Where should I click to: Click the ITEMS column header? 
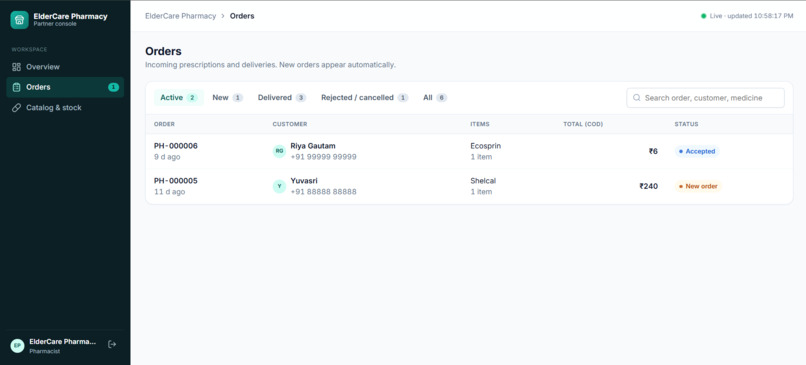480,124
